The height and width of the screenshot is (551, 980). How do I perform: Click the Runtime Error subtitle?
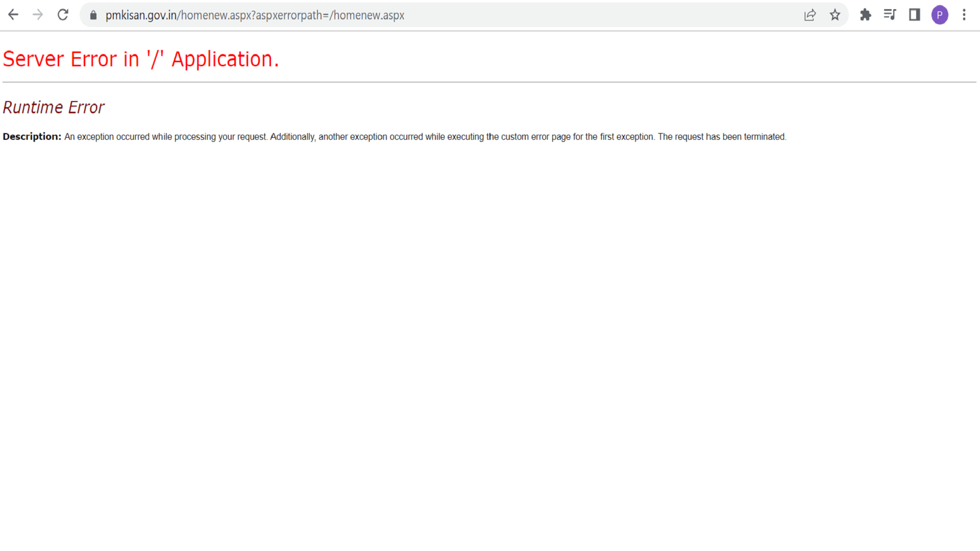pos(54,107)
